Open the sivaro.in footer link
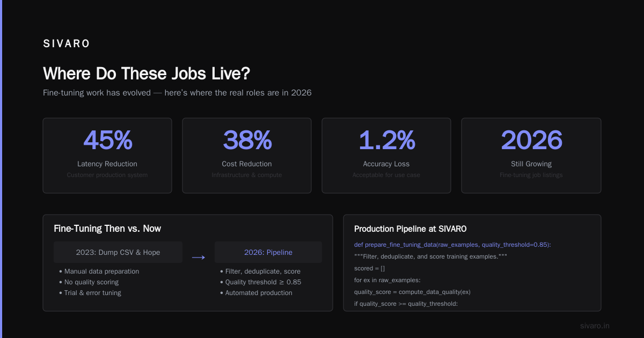The height and width of the screenshot is (338, 644). (595, 326)
